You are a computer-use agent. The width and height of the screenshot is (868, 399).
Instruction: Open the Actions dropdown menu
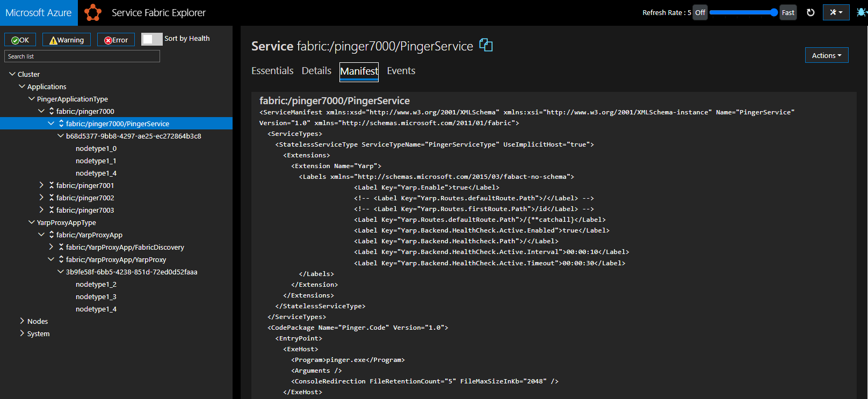(x=827, y=55)
